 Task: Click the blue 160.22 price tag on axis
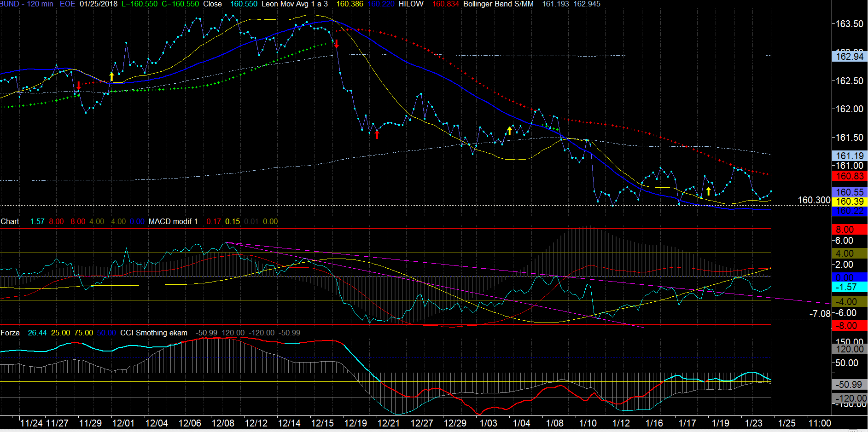pos(850,211)
